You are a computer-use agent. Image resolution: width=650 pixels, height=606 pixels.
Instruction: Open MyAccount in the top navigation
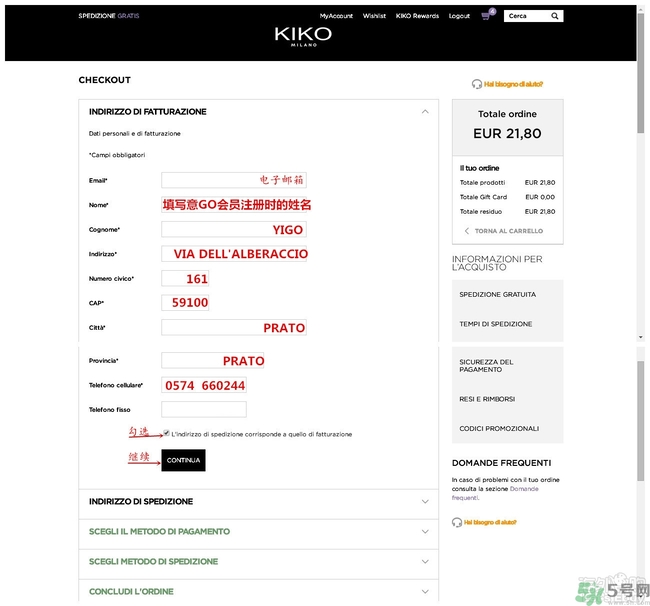tap(336, 16)
